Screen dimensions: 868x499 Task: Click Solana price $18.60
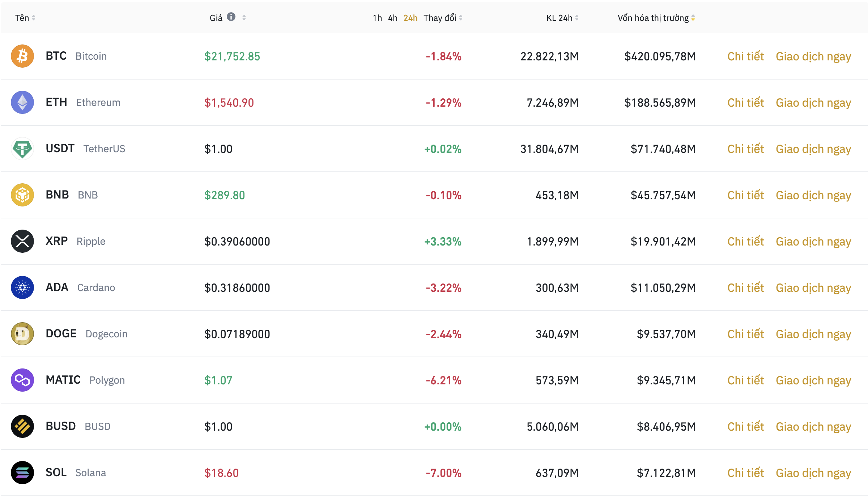(221, 473)
